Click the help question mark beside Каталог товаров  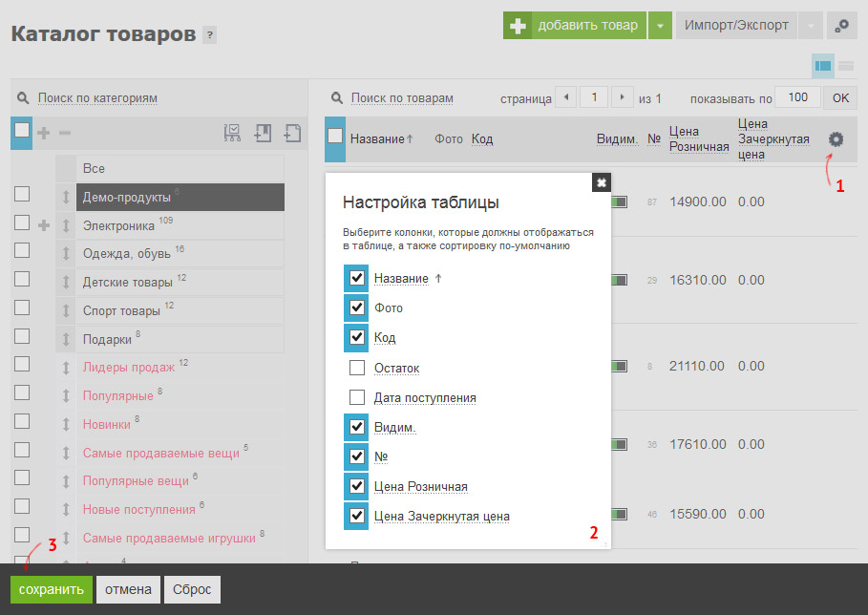[x=209, y=35]
